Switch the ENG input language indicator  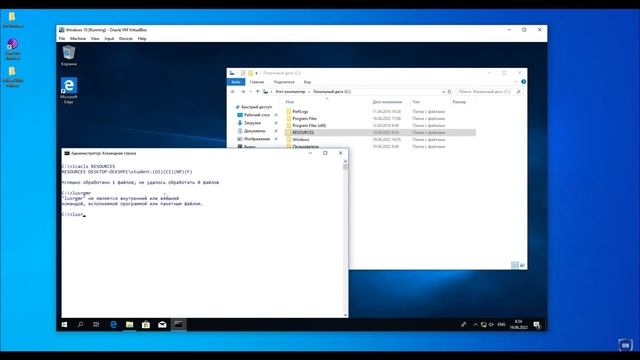pyautogui.click(x=501, y=324)
